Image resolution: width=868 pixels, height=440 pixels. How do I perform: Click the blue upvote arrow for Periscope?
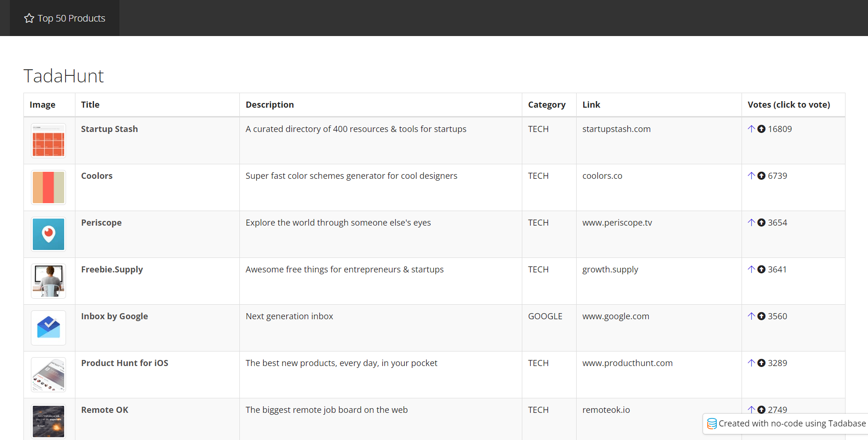tap(751, 222)
